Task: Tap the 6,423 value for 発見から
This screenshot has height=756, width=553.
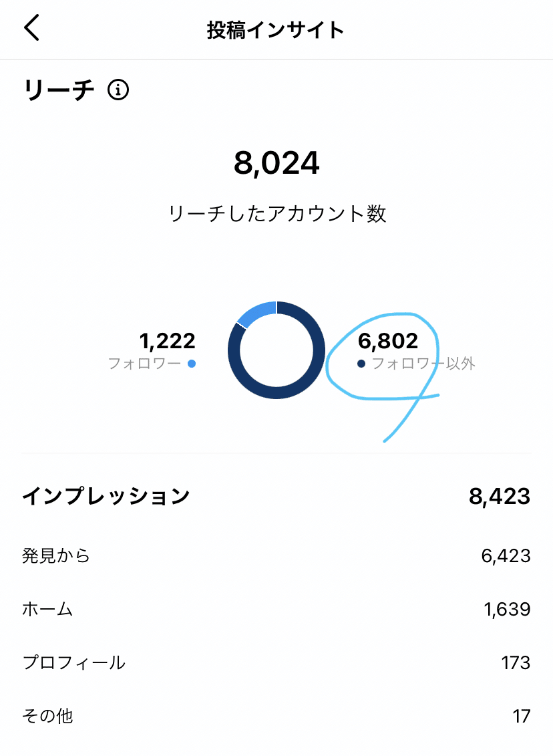Action: click(506, 555)
